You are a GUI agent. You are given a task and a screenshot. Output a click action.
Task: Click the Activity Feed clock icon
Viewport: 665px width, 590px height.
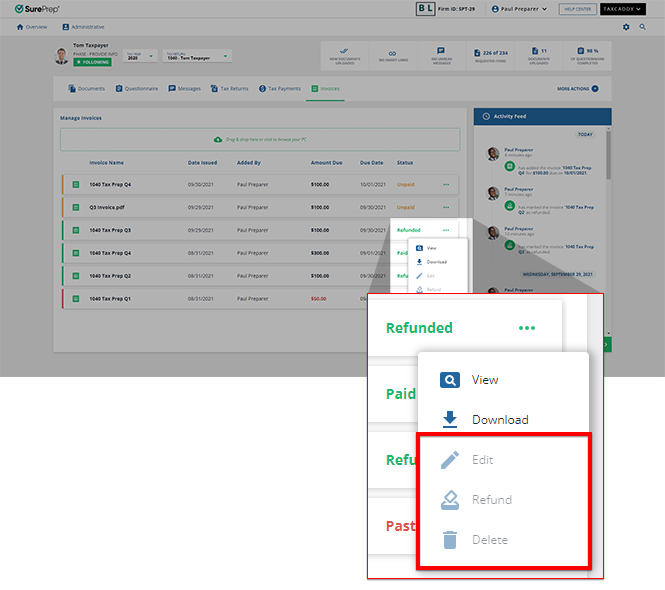(486, 117)
